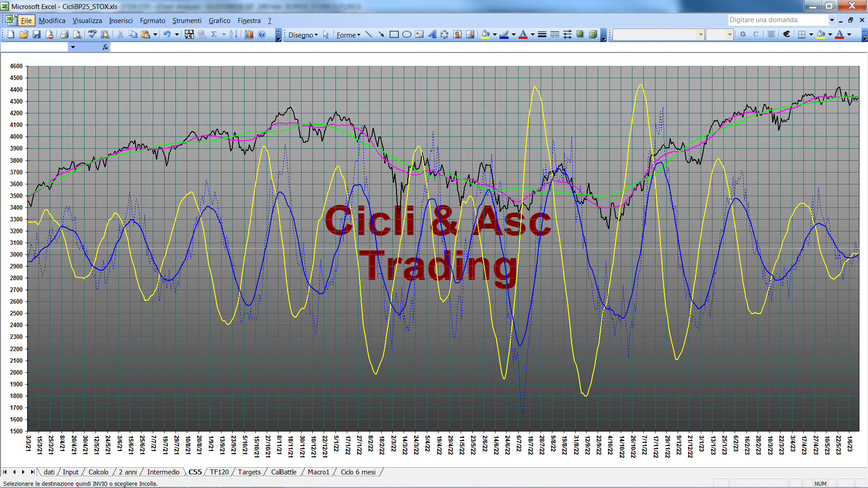Create a new workbook with New icon
Viewport: 868px width, 488px height.
11,34
